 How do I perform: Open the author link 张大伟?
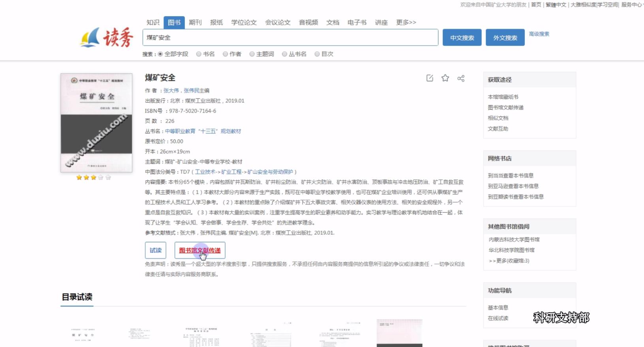(x=171, y=91)
